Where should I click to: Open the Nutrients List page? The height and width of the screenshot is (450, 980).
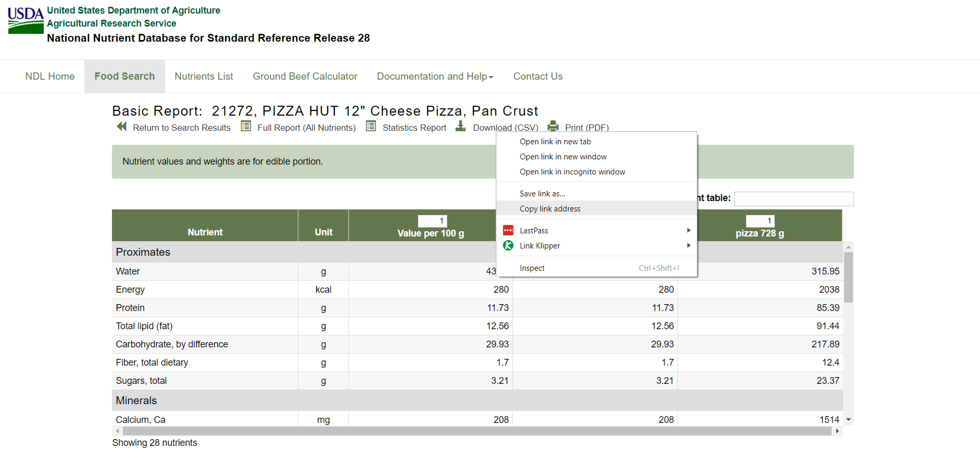pyautogui.click(x=204, y=77)
